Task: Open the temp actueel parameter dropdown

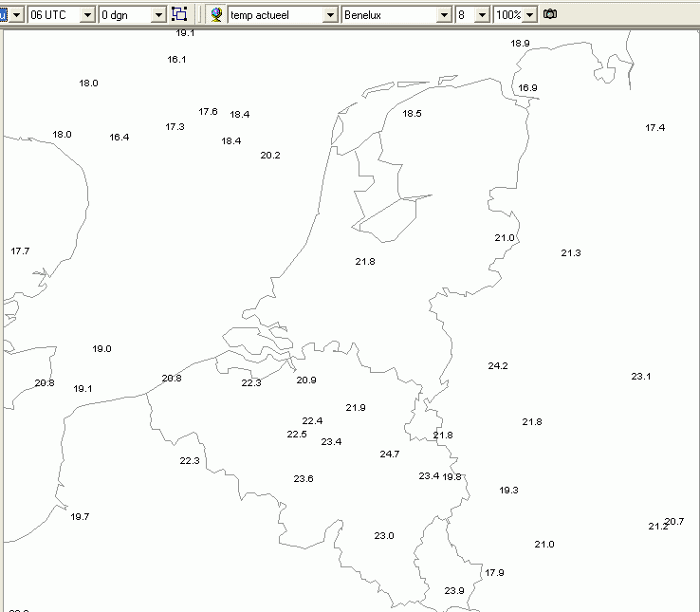Action: pyautogui.click(x=330, y=15)
